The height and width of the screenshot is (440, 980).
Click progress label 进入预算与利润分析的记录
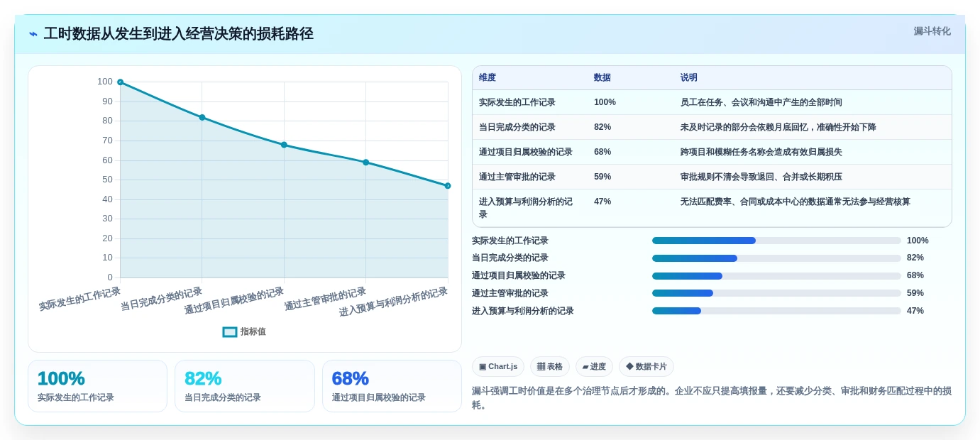(x=523, y=311)
